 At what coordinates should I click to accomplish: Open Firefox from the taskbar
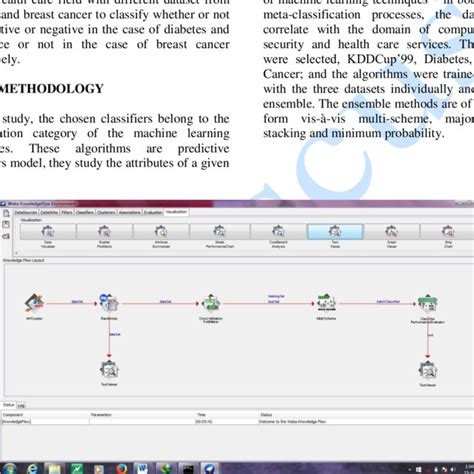pyautogui.click(x=121, y=468)
